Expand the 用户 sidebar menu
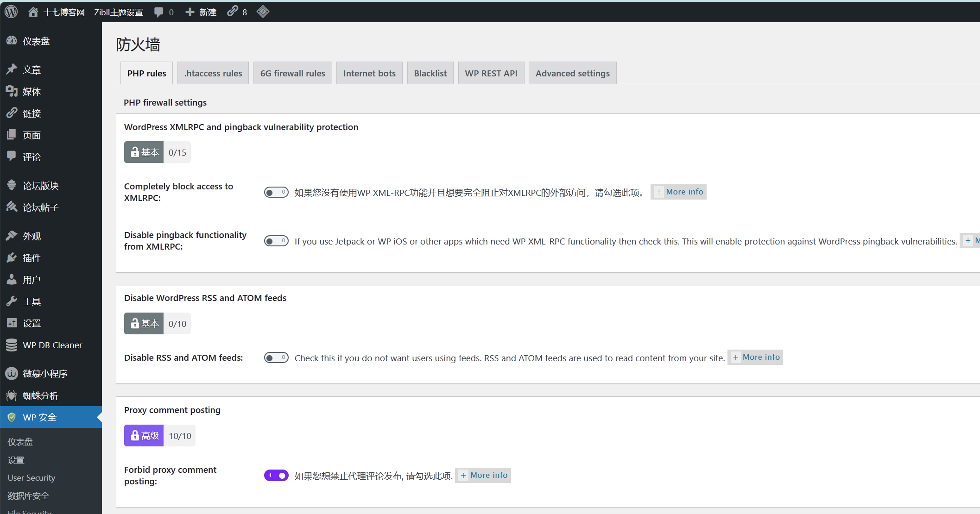 click(31, 279)
